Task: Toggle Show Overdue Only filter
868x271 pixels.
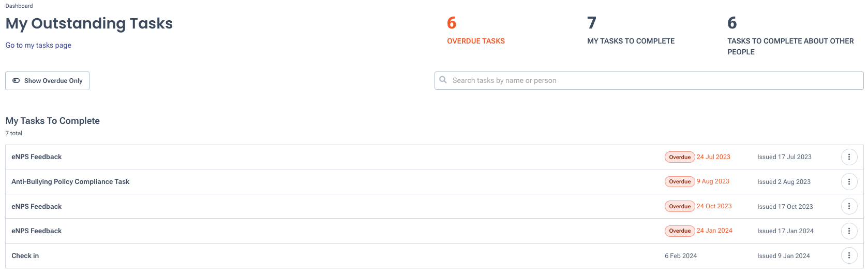Action: pyautogui.click(x=48, y=81)
